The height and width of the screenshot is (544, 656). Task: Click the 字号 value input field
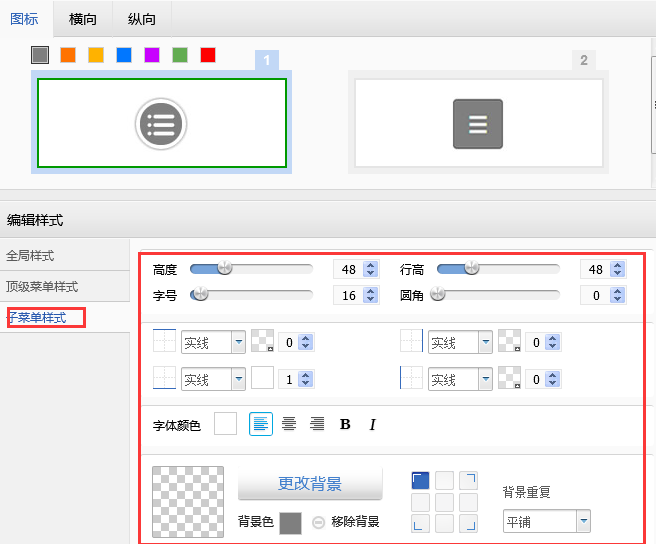click(x=349, y=296)
